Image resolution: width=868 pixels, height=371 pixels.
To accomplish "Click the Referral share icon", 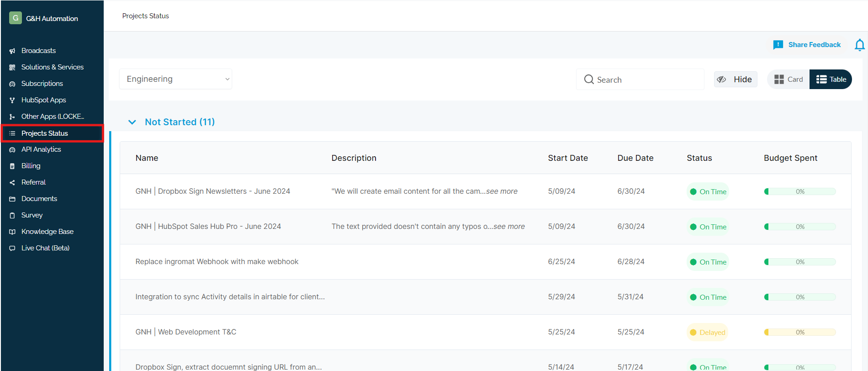I will [x=12, y=182].
